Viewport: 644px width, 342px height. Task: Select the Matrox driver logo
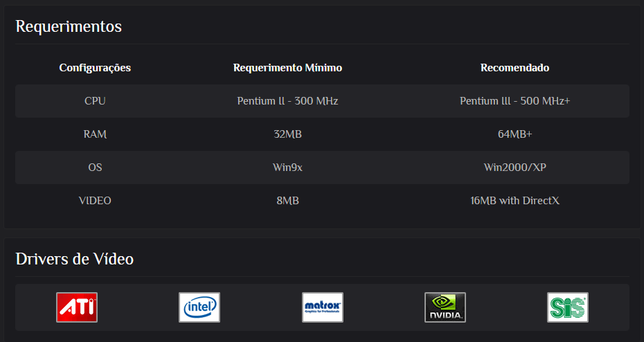point(323,307)
